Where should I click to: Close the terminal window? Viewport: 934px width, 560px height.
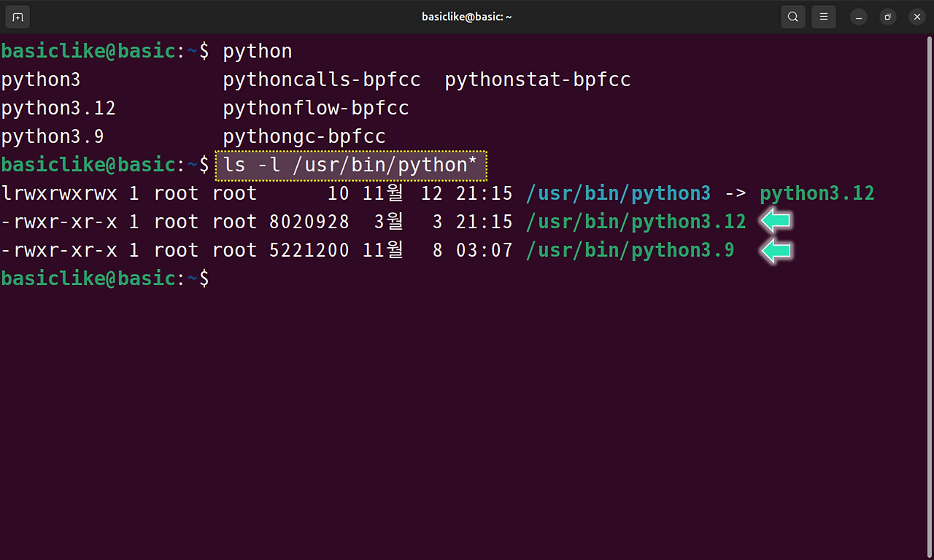917,17
